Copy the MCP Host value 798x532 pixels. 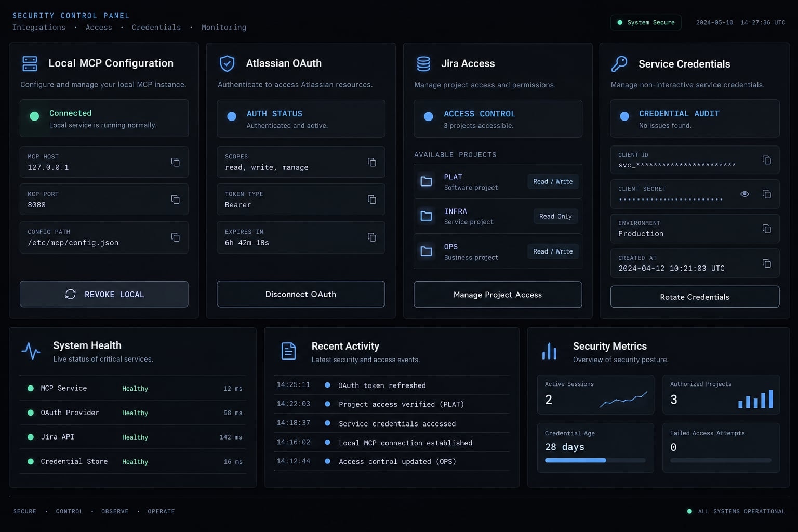coord(176,162)
